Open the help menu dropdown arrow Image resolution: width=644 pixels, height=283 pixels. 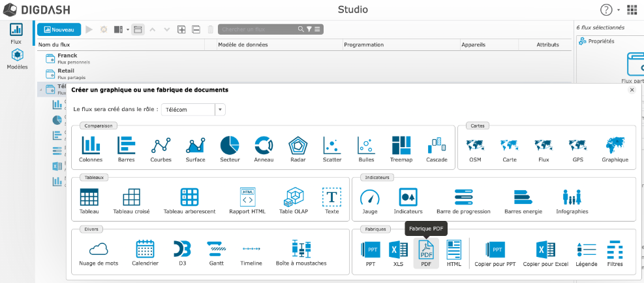(x=619, y=10)
